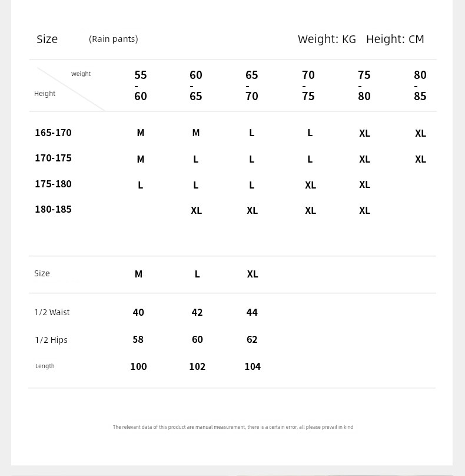Click the "Size" title at the top

point(47,39)
